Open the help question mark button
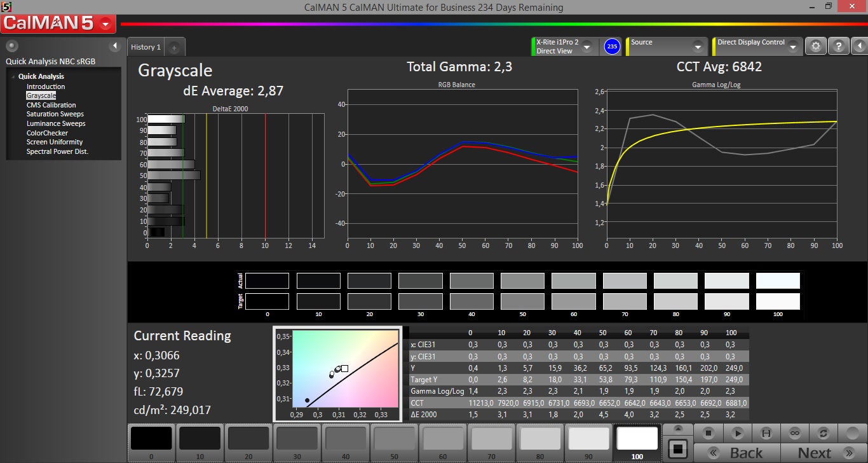Image resolution: width=868 pixels, height=463 pixels. [x=838, y=46]
